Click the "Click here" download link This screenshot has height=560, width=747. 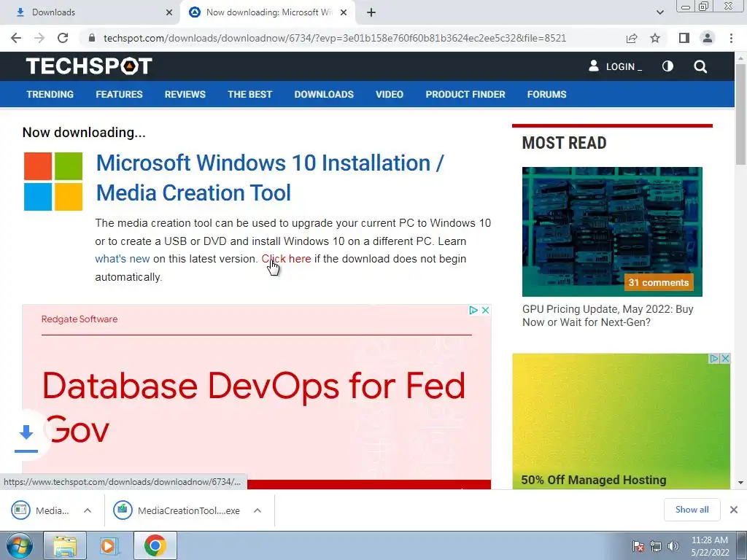(286, 259)
